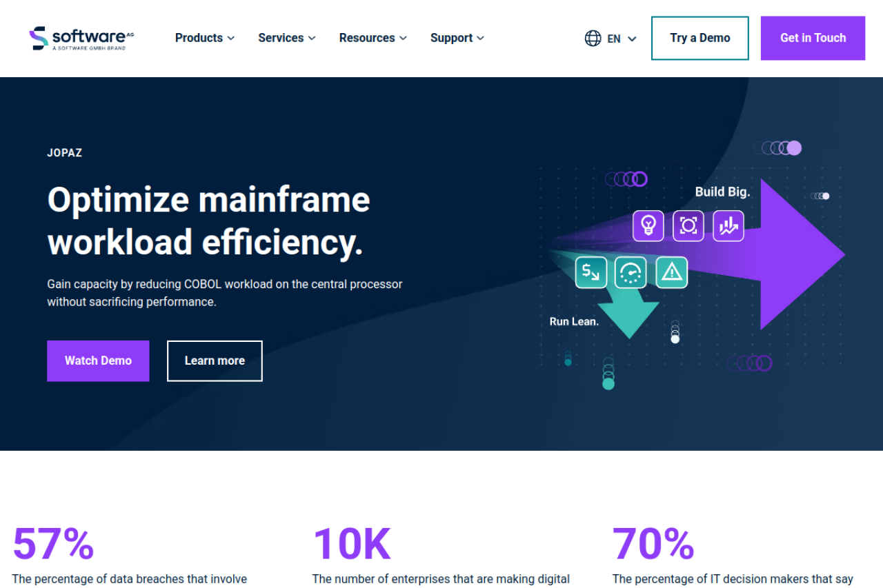The width and height of the screenshot is (883, 588).
Task: Click the growth chart icon in hero graphic
Action: 728,225
